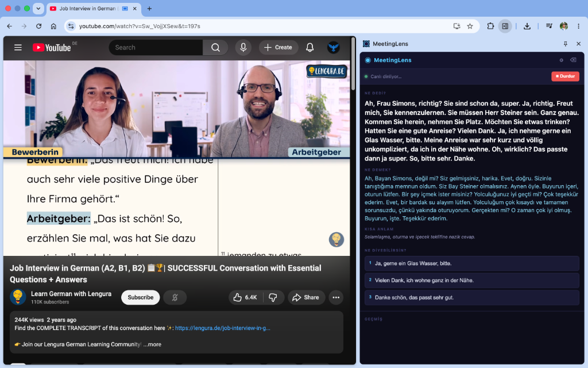
Task: Click the 'NE DEDİ?' section label
Action: point(375,93)
